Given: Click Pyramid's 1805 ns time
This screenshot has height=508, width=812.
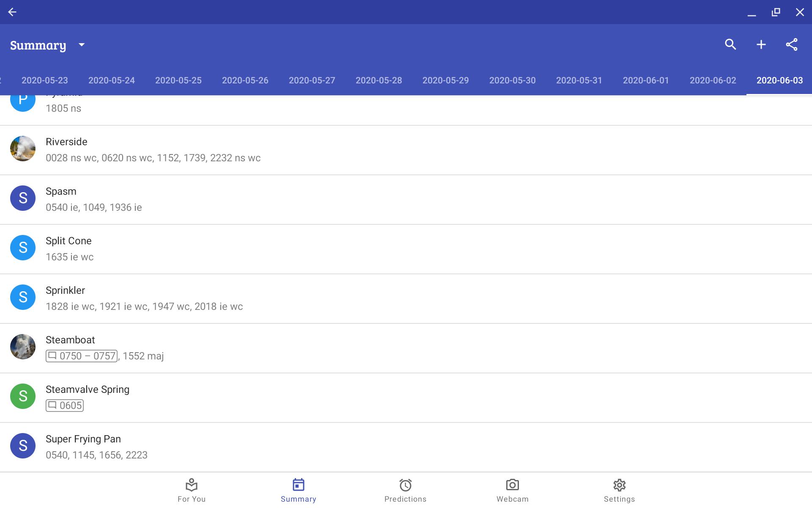Looking at the screenshot, I should [x=63, y=108].
